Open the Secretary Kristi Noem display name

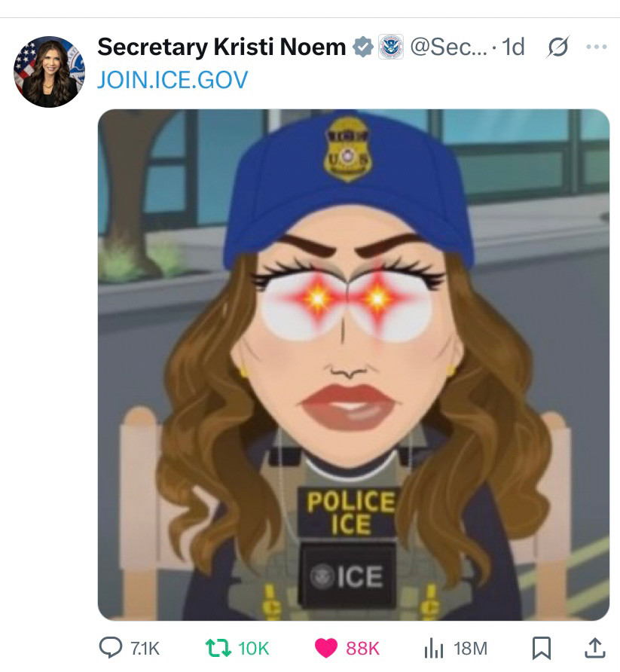(221, 47)
